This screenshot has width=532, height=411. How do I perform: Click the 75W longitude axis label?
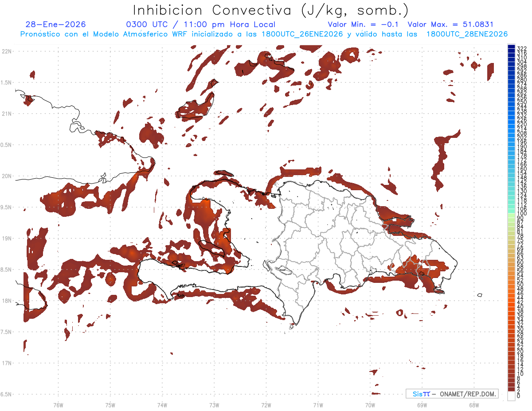pyautogui.click(x=110, y=404)
